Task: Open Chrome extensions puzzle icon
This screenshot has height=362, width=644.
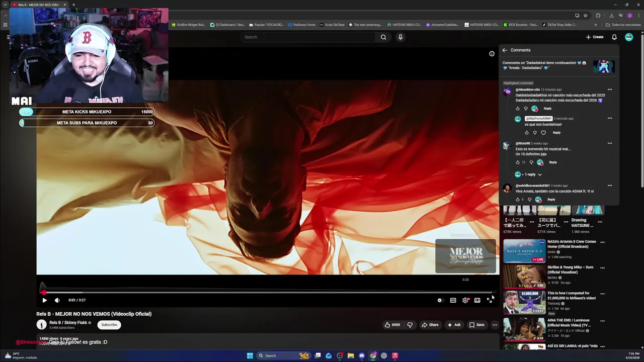Action: (598, 16)
